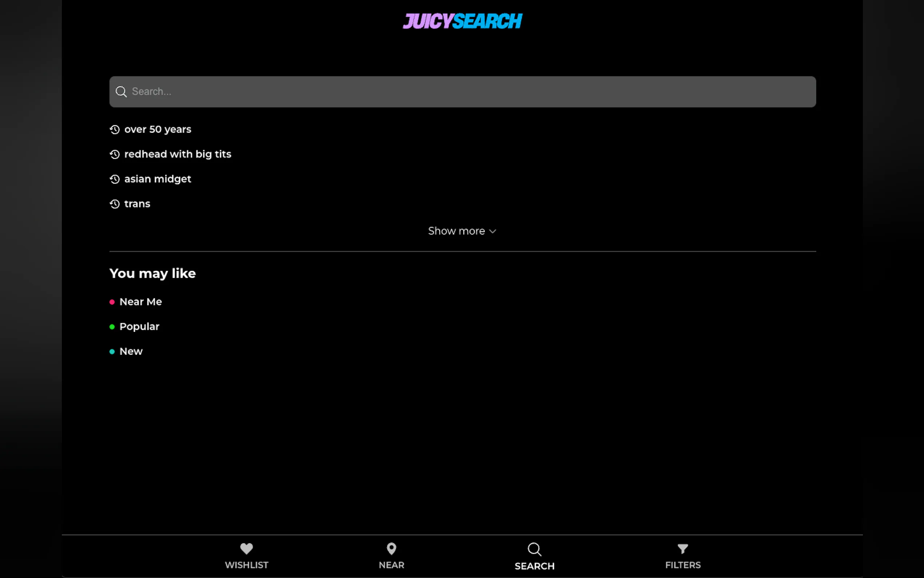The height and width of the screenshot is (578, 924).
Task: Switch to the FILTERS tab label
Action: 682,565
